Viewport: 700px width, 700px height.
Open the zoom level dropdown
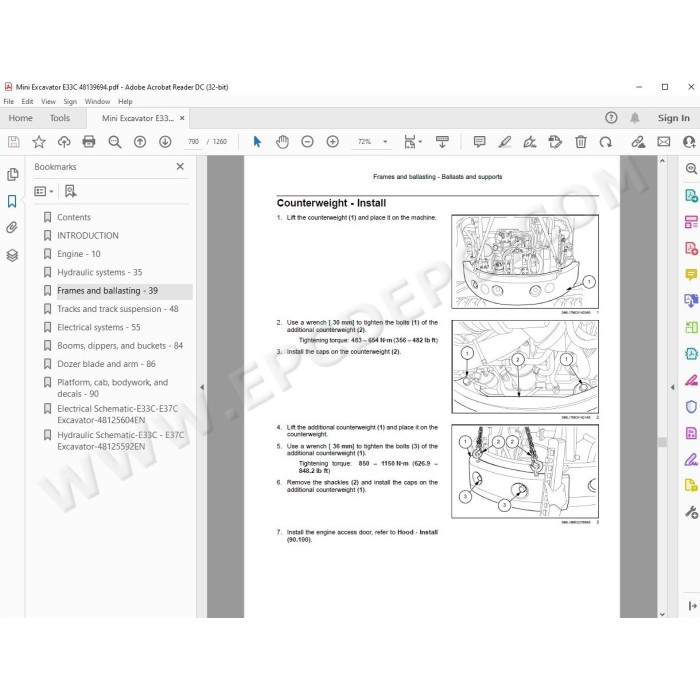[x=385, y=142]
